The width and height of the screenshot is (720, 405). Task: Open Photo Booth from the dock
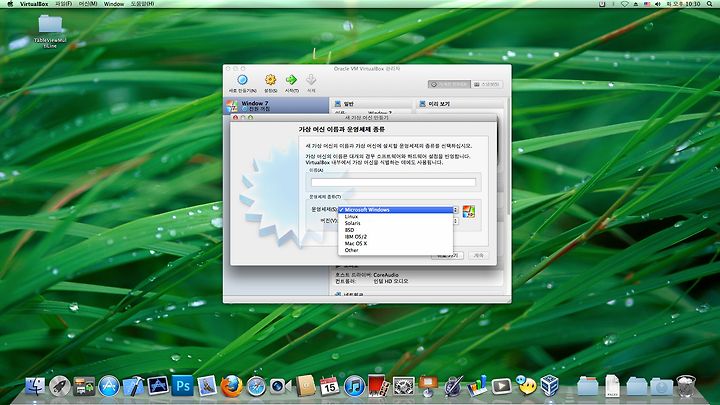point(378,386)
